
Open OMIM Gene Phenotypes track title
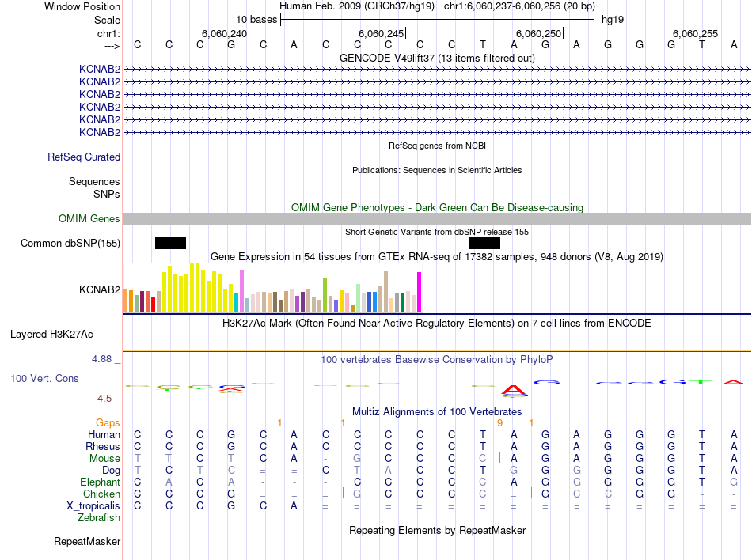tap(437, 207)
